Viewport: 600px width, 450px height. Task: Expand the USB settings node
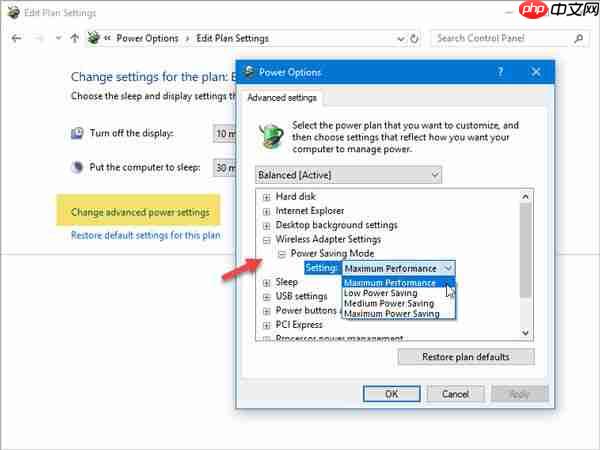(x=267, y=297)
